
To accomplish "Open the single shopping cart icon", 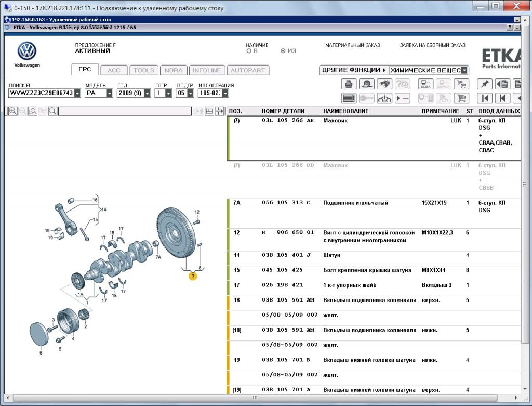I will (461, 98).
